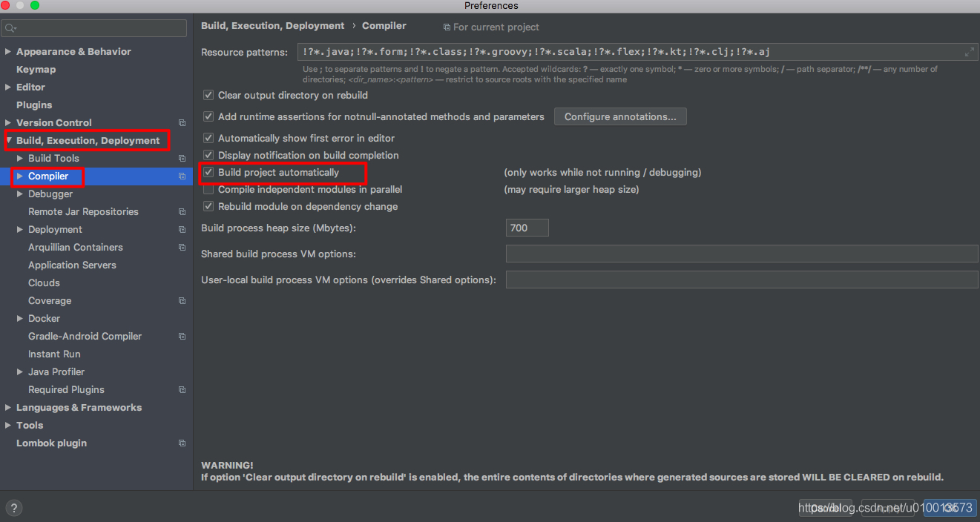Collapse Build, Execution, Deployment section arrow
The width and height of the screenshot is (980, 522).
point(8,140)
